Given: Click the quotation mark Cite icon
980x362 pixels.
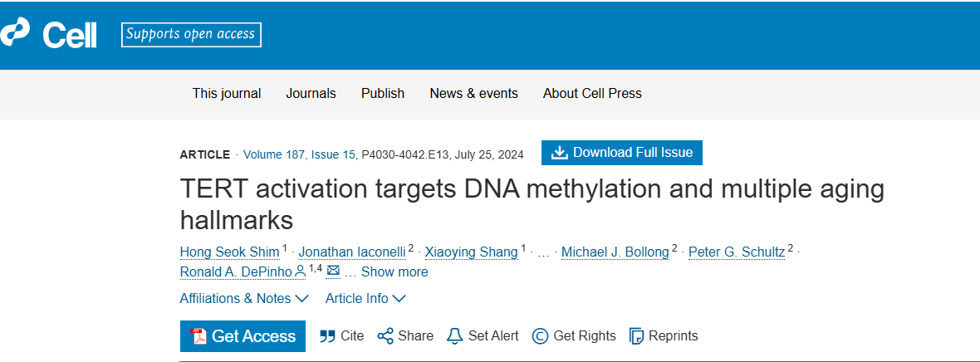Looking at the screenshot, I should pyautogui.click(x=327, y=335).
